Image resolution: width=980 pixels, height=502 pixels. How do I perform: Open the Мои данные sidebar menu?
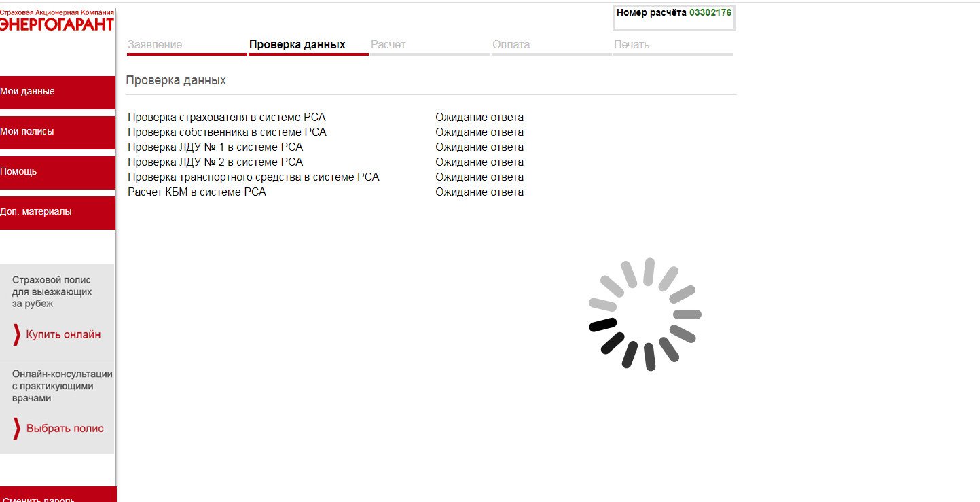tap(58, 92)
